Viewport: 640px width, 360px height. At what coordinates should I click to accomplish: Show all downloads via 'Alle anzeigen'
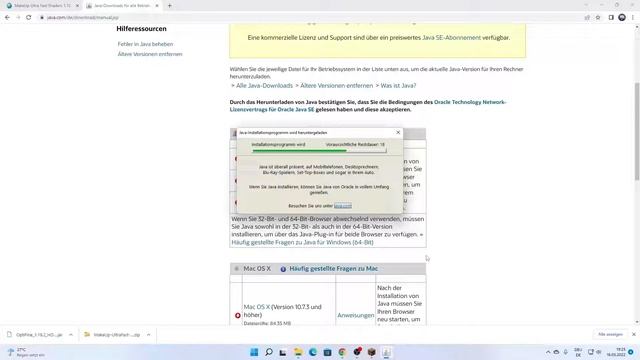point(610,334)
